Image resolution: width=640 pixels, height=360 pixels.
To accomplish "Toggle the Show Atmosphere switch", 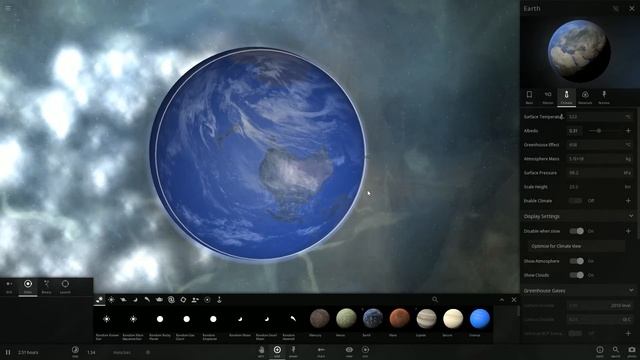I will pos(577,261).
